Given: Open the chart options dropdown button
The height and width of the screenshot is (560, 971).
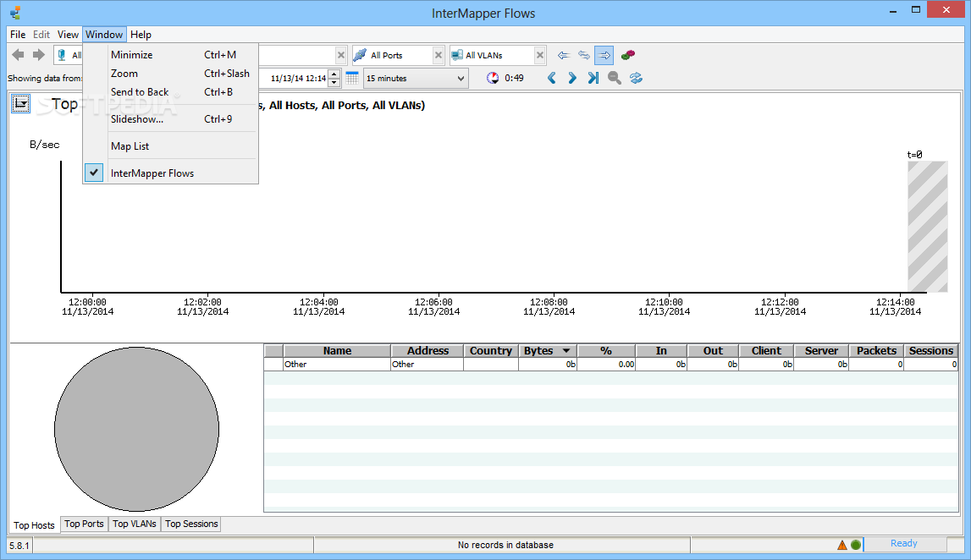Looking at the screenshot, I should point(20,103).
